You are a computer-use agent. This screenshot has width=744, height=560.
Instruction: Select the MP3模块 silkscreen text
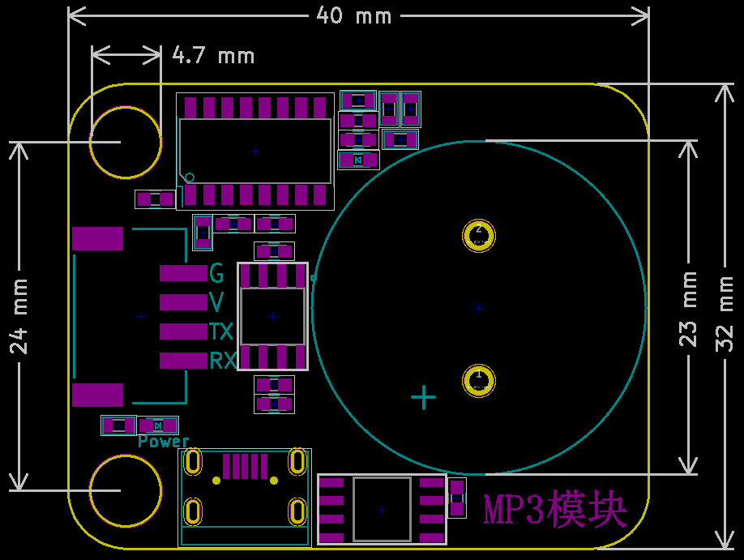(x=555, y=511)
